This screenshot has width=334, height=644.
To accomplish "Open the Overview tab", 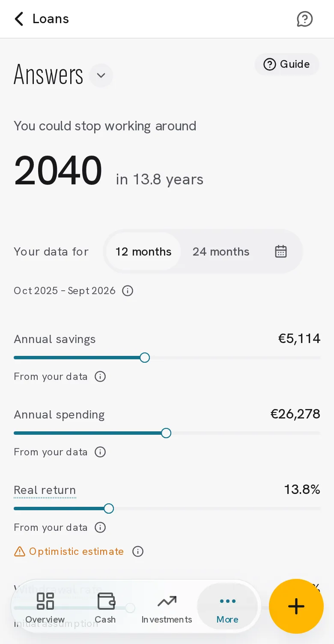I will coord(45,607).
